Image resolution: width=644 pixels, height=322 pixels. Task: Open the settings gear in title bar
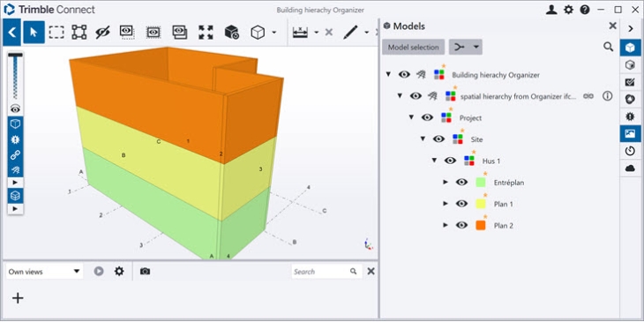[x=568, y=10]
